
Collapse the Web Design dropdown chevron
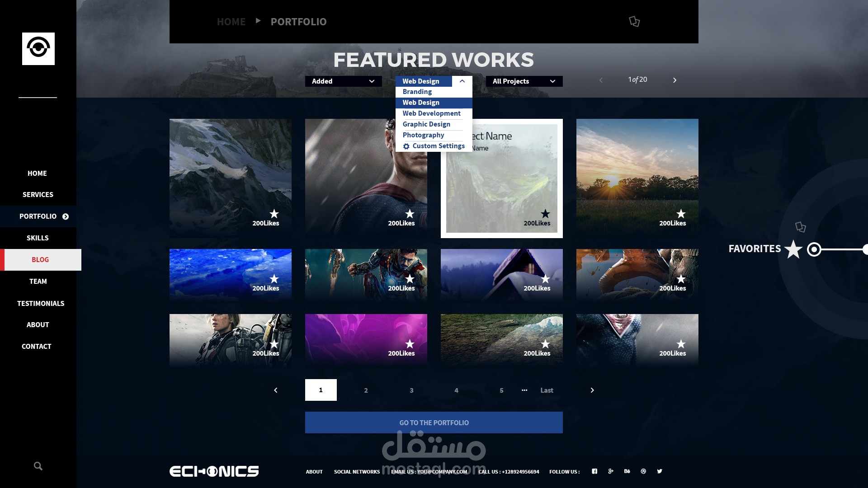click(x=462, y=81)
